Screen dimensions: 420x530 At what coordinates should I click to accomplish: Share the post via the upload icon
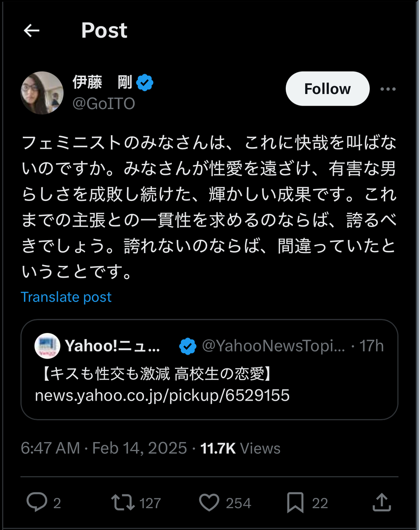point(382,503)
